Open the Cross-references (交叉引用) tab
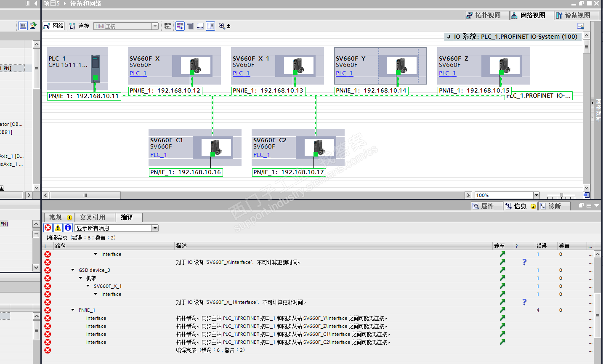Image resolution: width=603 pixels, height=364 pixels. (x=94, y=218)
